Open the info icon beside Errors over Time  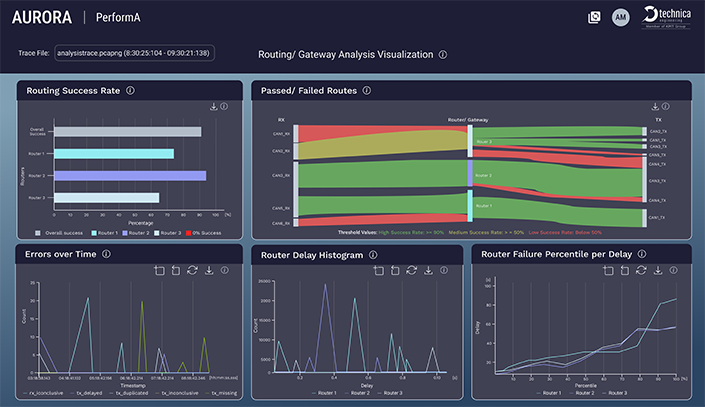pyautogui.click(x=106, y=254)
